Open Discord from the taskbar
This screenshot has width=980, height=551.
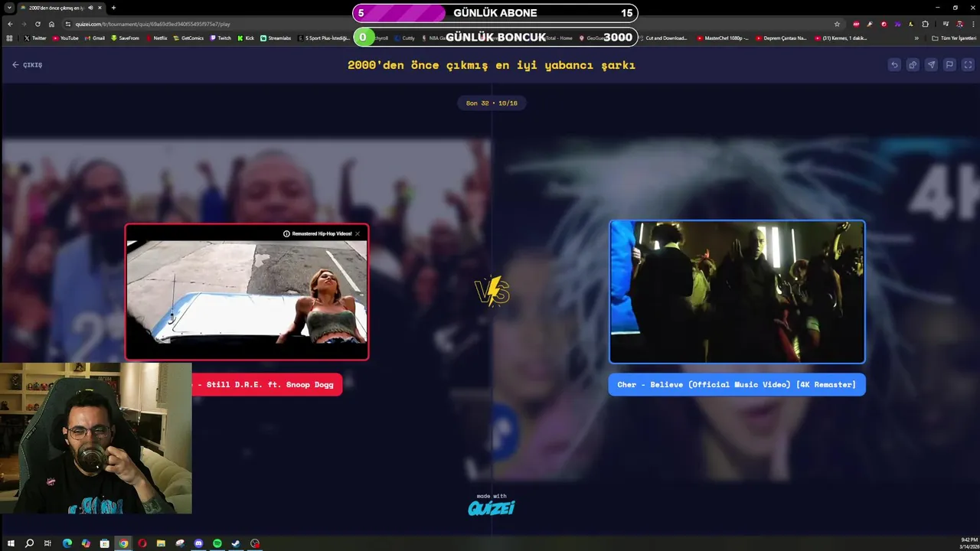198,543
